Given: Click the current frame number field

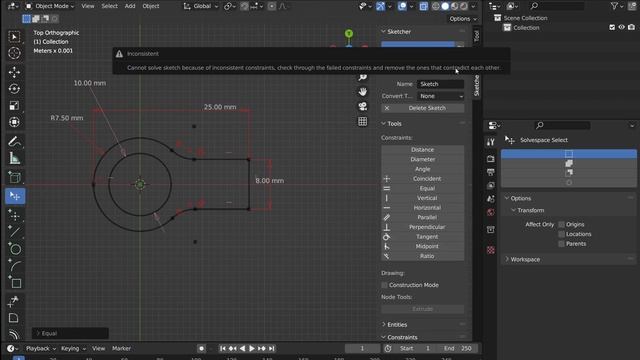Looking at the screenshot, I should [x=362, y=349].
